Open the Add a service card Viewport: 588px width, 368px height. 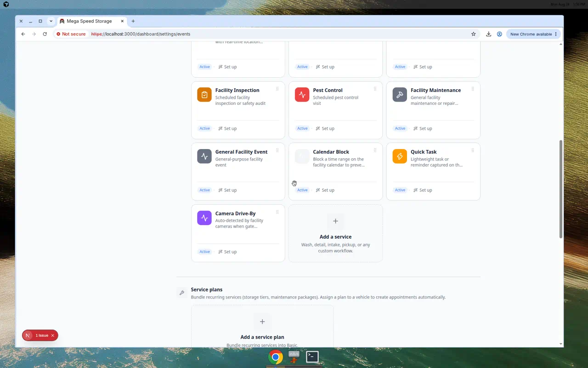pyautogui.click(x=335, y=233)
